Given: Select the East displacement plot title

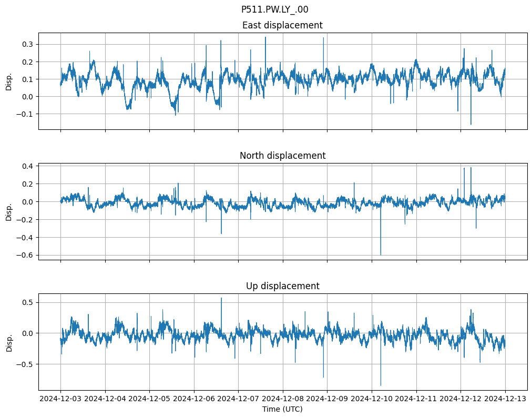Looking at the screenshot, I should pos(282,25).
